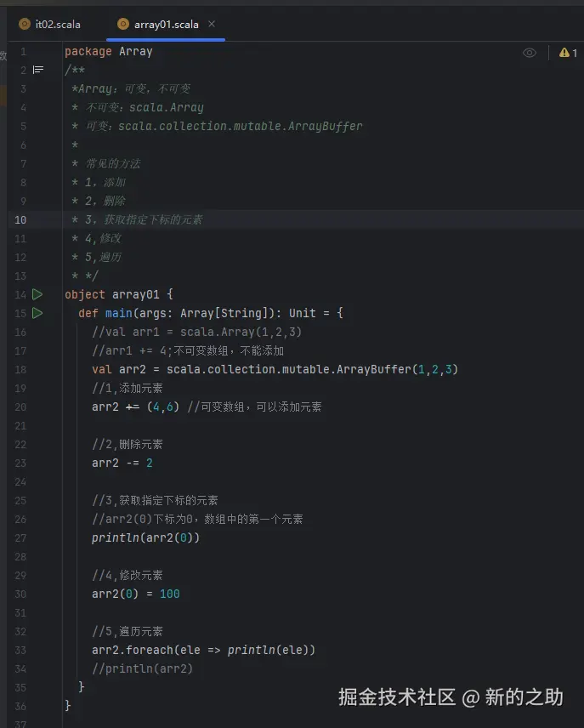Click line number 18 in the gutter
Viewport: 584px width, 728px height.
[x=20, y=369]
